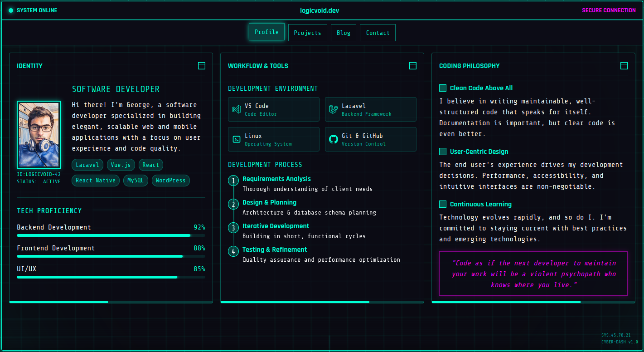Click the Linux terminal icon
644x352 pixels.
(x=236, y=139)
